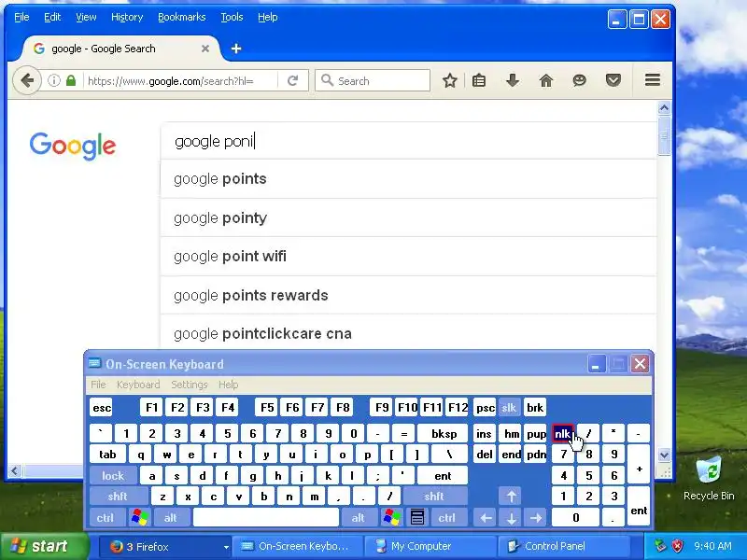Select suggestion google pointclickcare cna
Viewport: 747px width, 560px height.
[408, 333]
